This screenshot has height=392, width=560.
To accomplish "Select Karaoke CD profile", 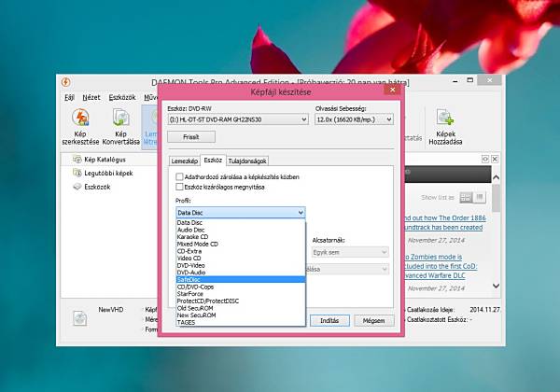I will click(241, 237).
